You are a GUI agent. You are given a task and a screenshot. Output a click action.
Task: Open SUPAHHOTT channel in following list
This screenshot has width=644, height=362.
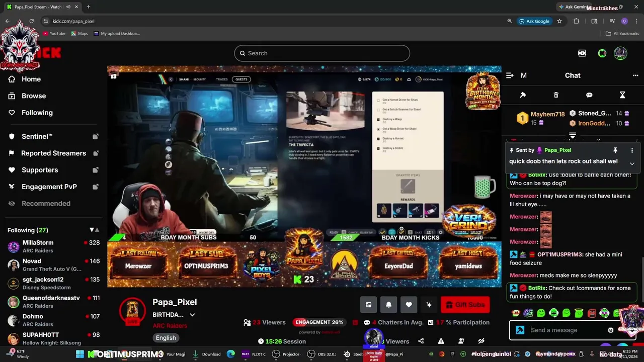point(53,338)
